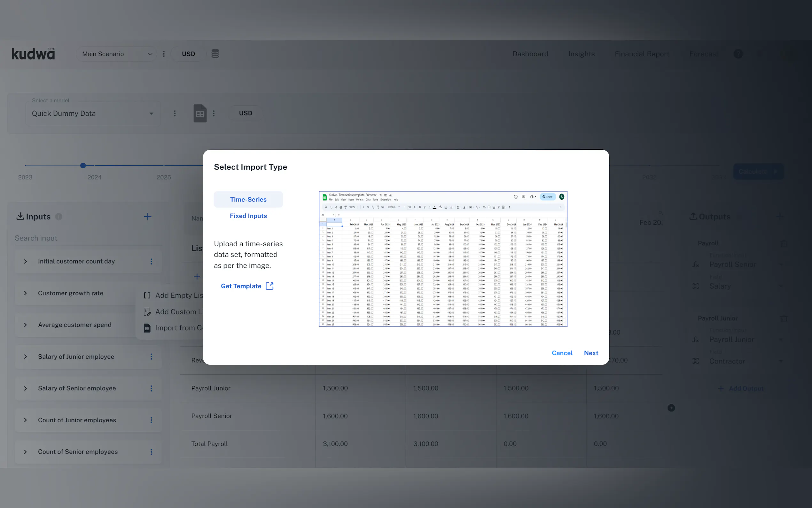Open the three-dot menu beside Main Scenario
This screenshot has height=508, width=812.
tap(164, 54)
